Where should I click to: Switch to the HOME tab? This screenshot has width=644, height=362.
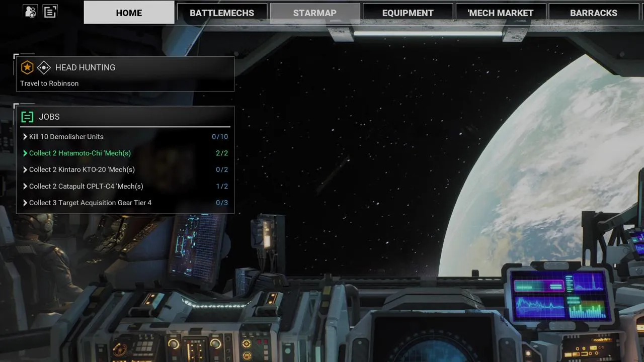(x=129, y=13)
